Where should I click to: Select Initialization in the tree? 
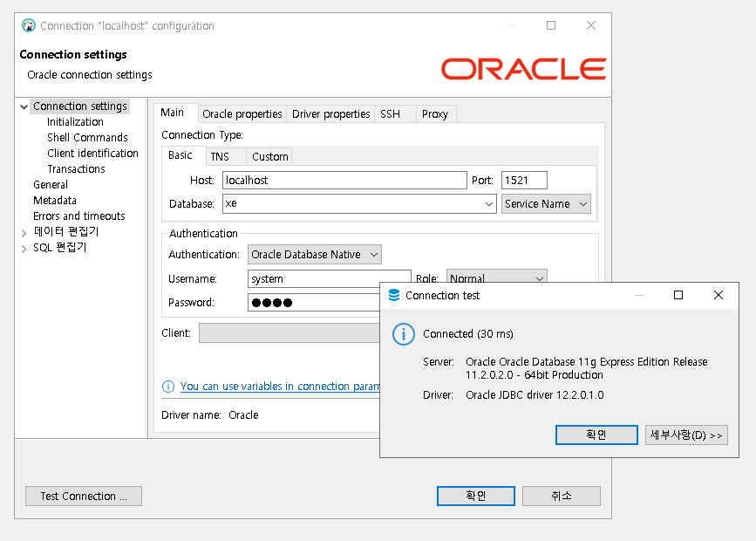point(75,122)
